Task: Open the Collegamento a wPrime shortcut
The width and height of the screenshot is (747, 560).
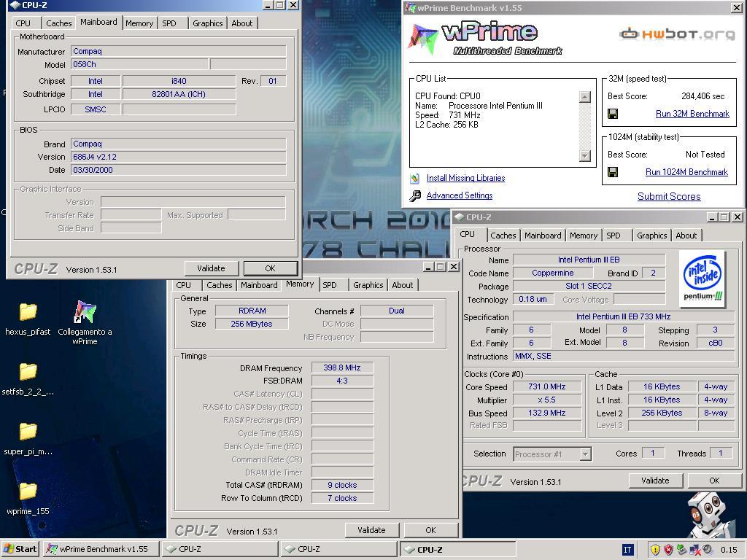Action: 85,311
